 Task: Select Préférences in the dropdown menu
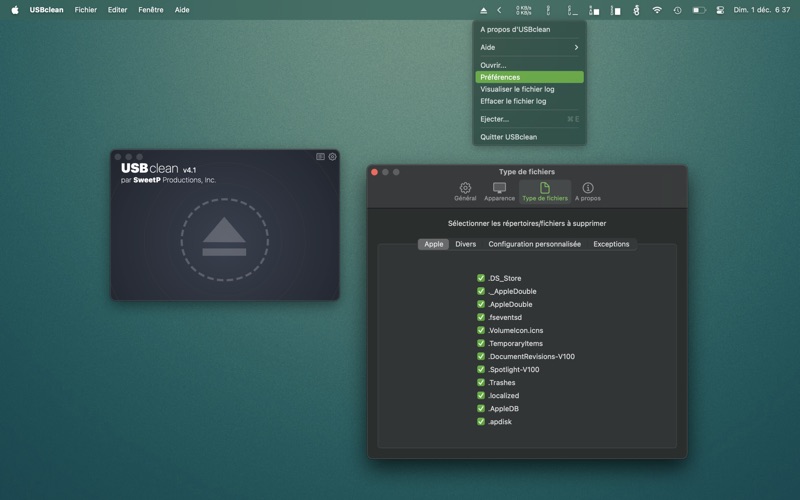click(530, 77)
